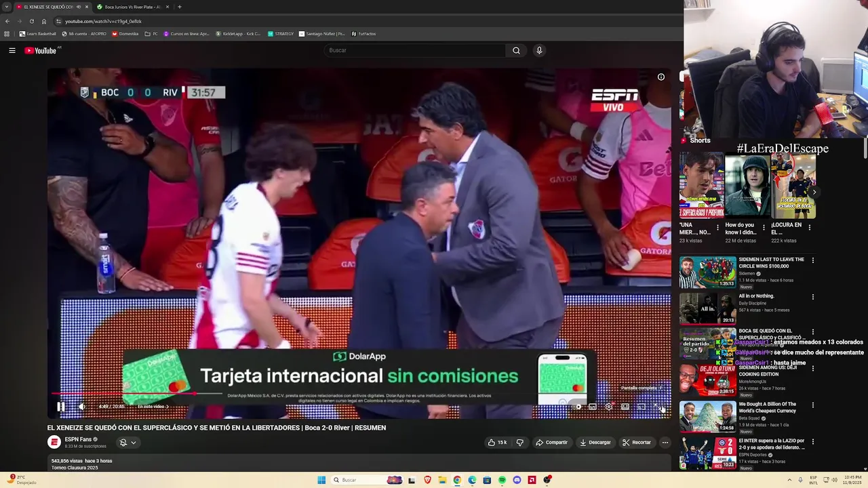This screenshot has height=488, width=868.
Task: Open options for 'All in or Nothing.' video
Action: click(x=813, y=297)
